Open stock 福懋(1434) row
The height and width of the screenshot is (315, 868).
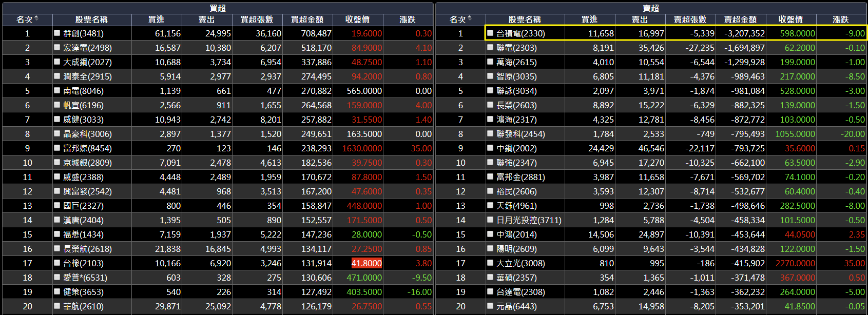coord(218,234)
